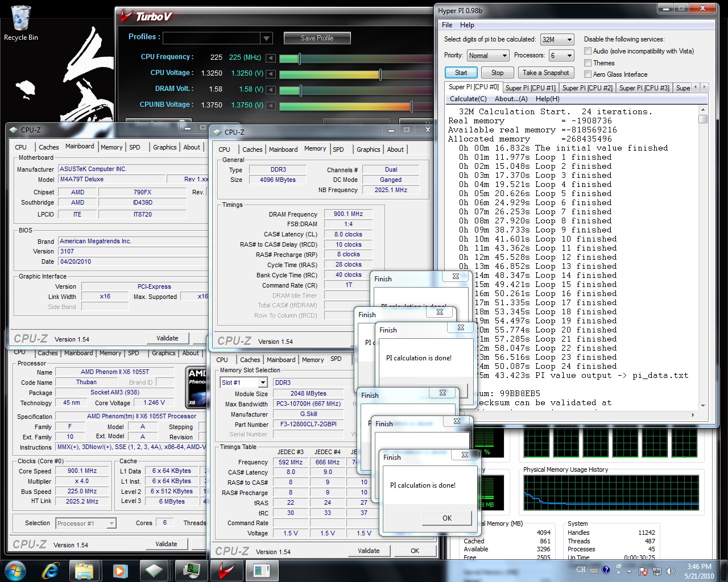Open the Windows Start orb
Screen dimensions: 728x582
(15, 570)
